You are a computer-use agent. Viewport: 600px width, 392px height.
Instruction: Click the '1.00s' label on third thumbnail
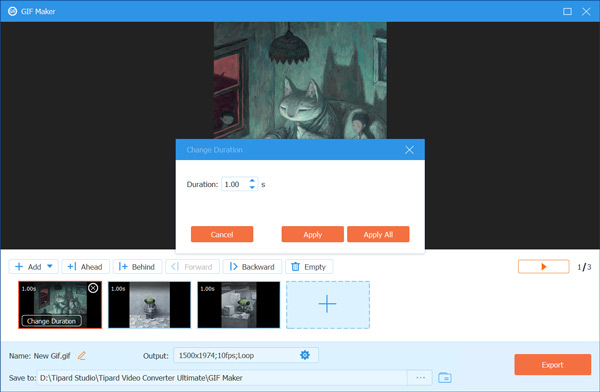pyautogui.click(x=207, y=289)
